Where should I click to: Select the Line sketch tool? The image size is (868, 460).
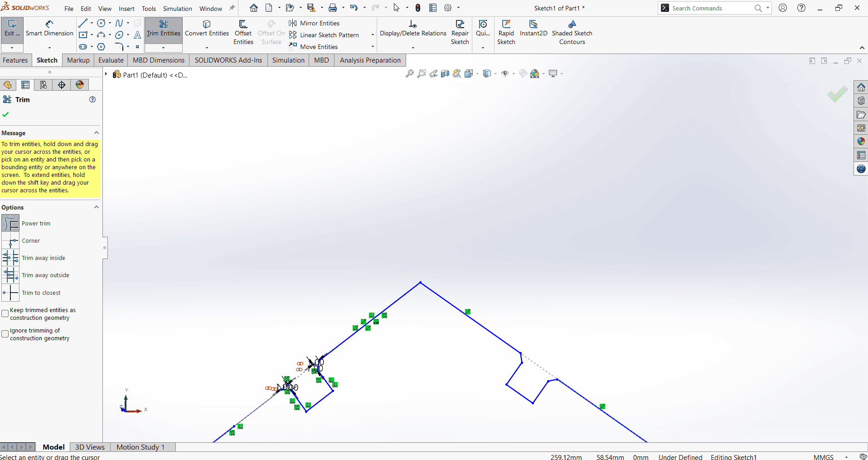(x=83, y=23)
